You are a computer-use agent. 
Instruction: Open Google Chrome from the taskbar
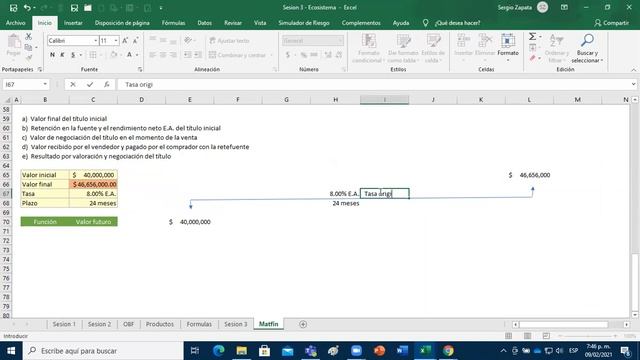coord(448,351)
